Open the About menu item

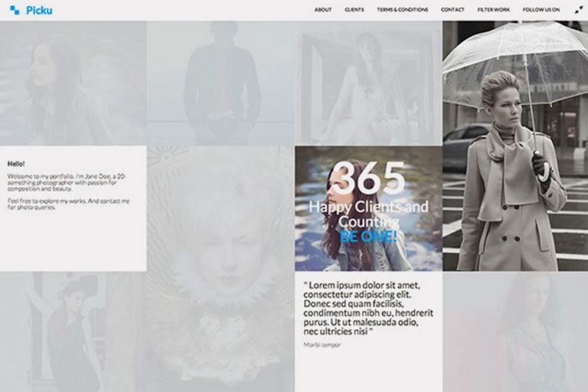(323, 10)
